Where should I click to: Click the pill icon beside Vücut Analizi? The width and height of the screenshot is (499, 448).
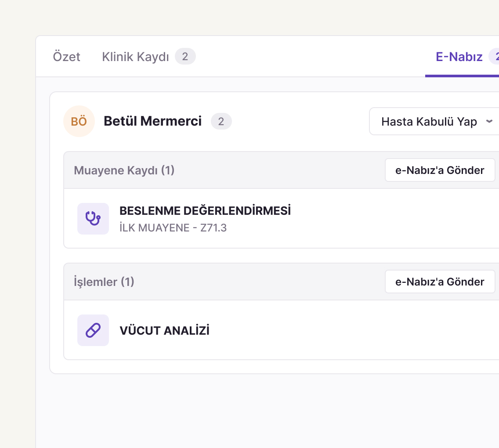coord(93,330)
